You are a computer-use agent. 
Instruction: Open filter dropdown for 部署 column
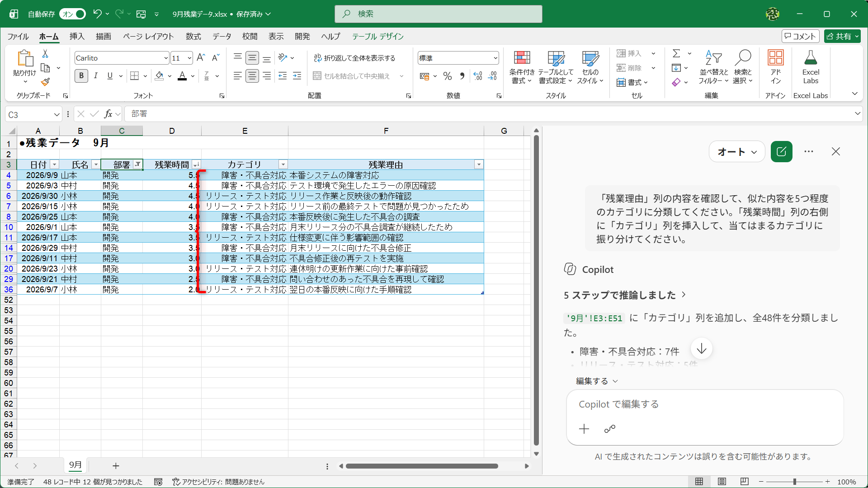[x=137, y=164]
